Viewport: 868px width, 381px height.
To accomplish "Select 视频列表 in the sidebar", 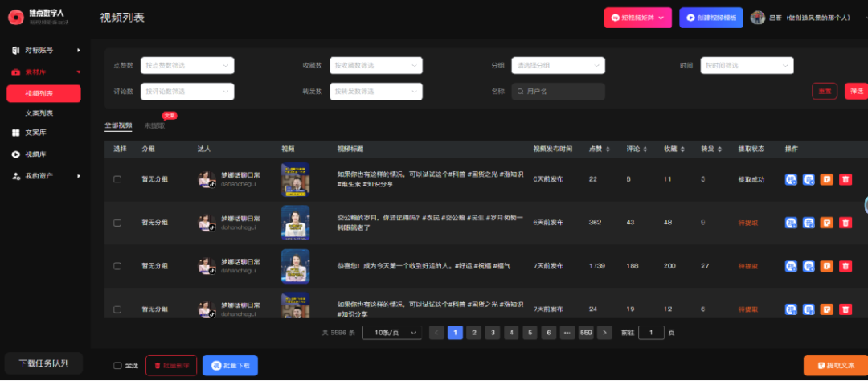I will click(x=43, y=93).
